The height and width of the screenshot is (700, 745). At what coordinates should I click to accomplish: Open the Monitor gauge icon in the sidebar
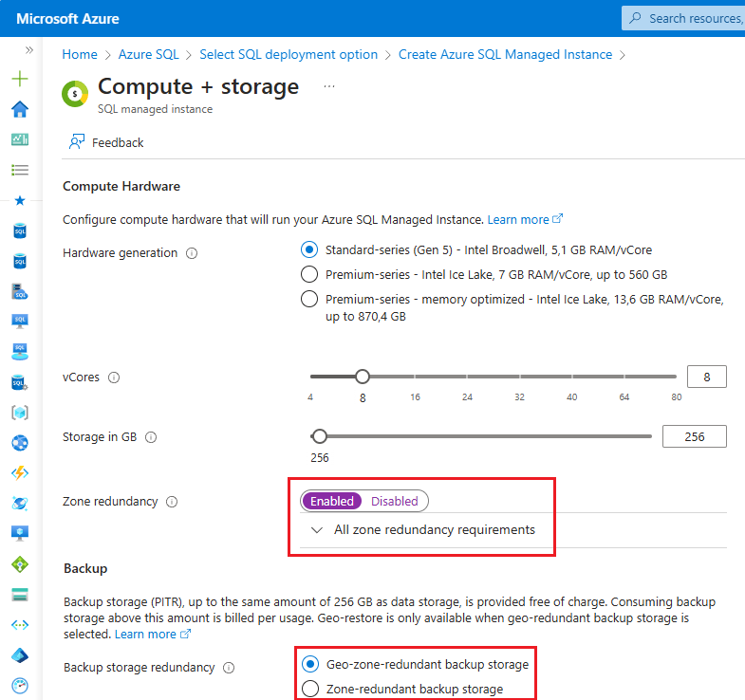20,686
